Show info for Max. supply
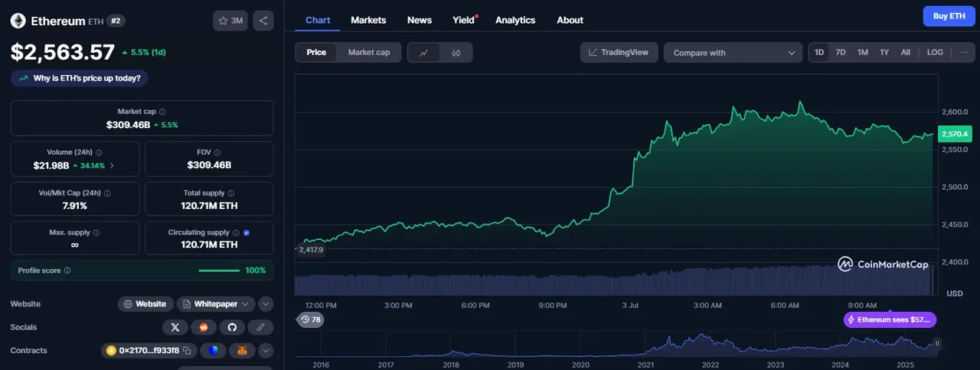The image size is (980, 370). pos(96,232)
